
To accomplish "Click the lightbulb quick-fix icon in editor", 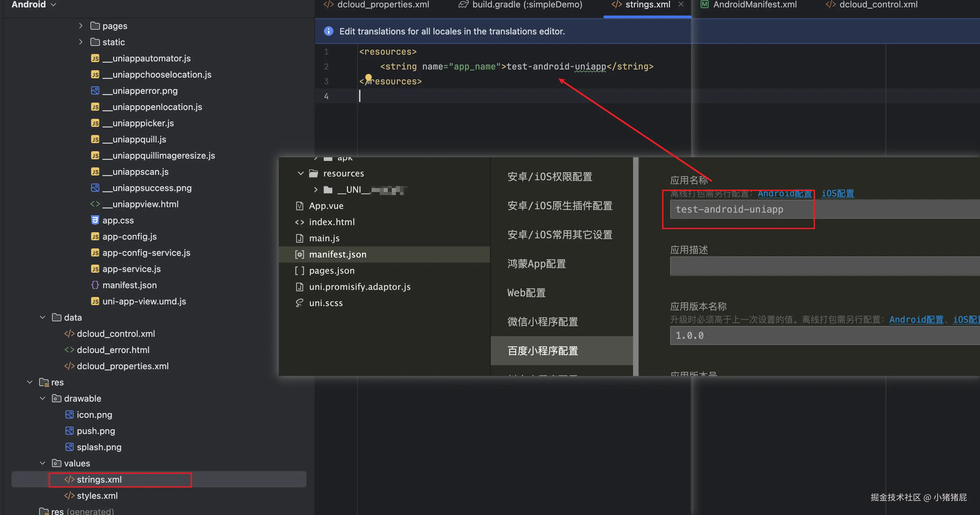I will [x=368, y=78].
